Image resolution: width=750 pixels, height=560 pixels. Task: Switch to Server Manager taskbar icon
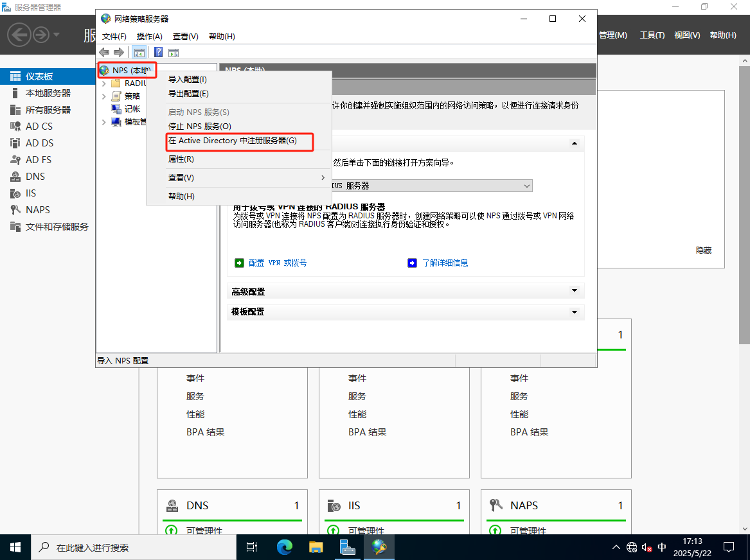(347, 547)
